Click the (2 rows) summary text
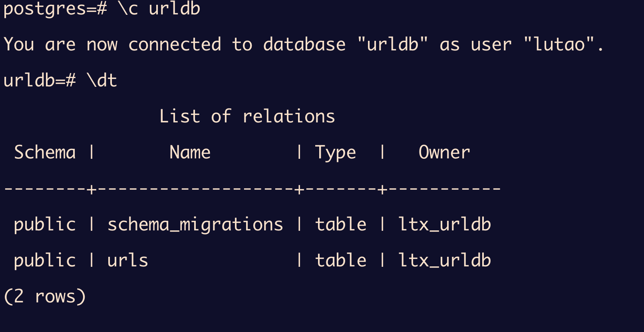The image size is (644, 332). [x=45, y=296]
